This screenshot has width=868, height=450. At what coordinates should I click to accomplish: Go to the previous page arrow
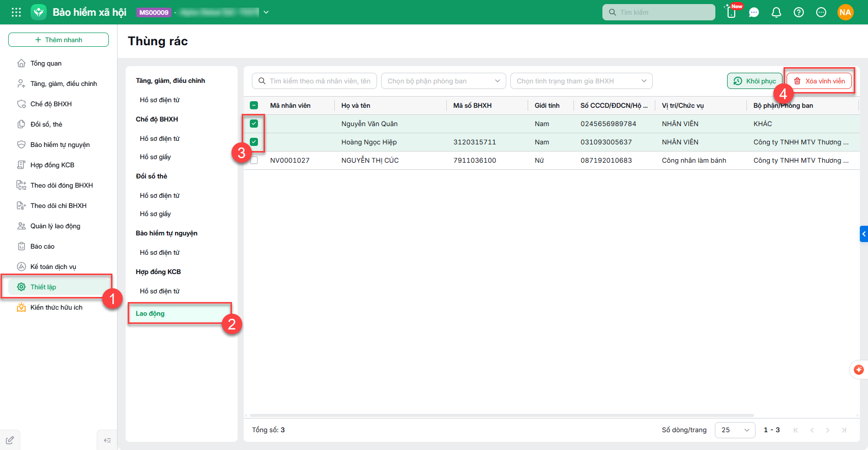point(812,430)
